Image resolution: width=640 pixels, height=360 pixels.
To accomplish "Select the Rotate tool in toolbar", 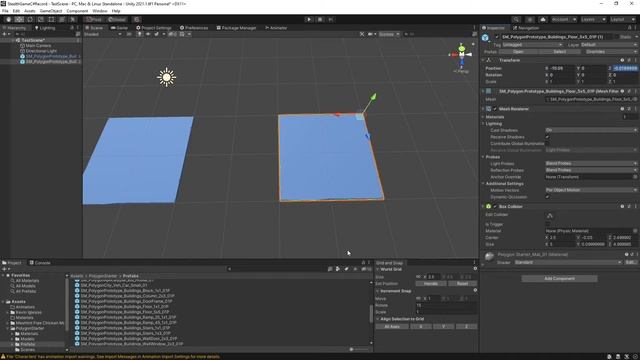I will pos(30,19).
